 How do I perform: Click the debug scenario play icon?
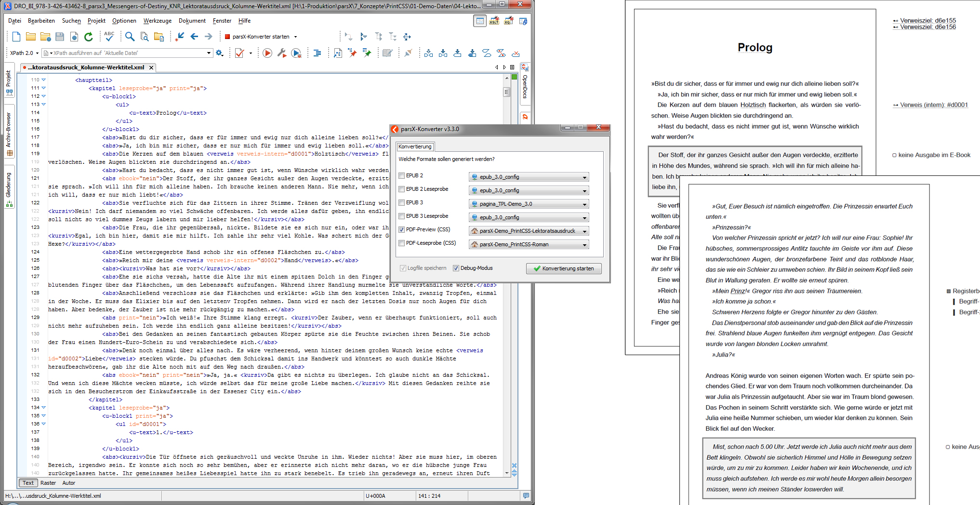[x=297, y=53]
